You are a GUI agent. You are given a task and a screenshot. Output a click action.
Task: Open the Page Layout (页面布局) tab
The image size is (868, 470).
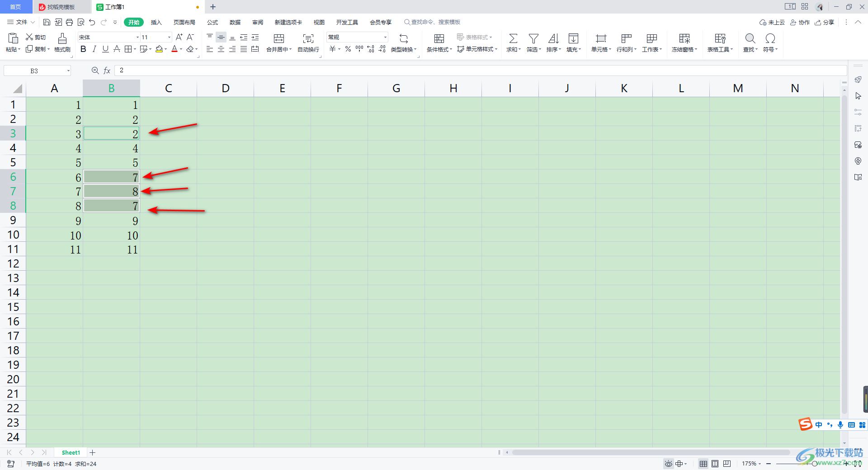[x=184, y=22]
